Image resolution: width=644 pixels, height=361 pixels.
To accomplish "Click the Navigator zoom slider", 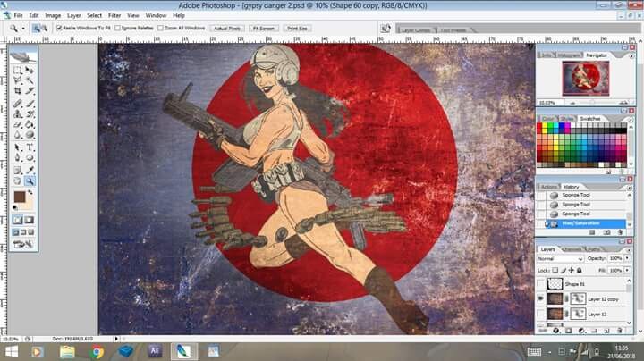I will pos(592,103).
